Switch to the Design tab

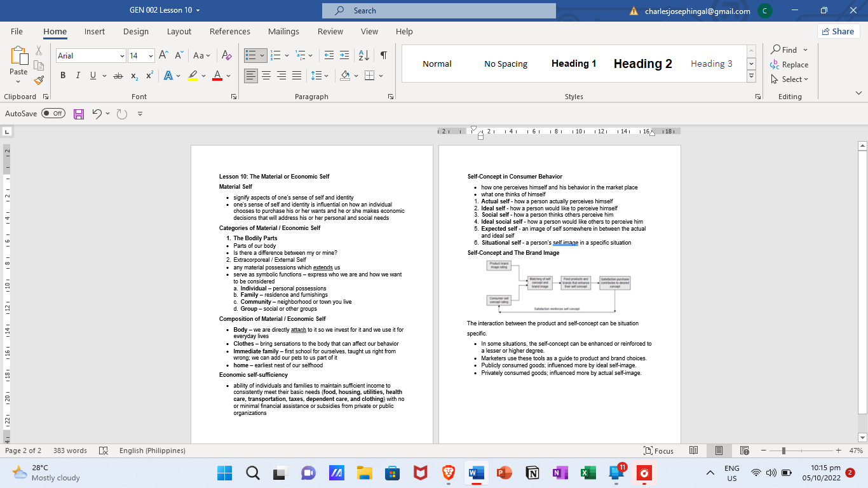click(136, 31)
